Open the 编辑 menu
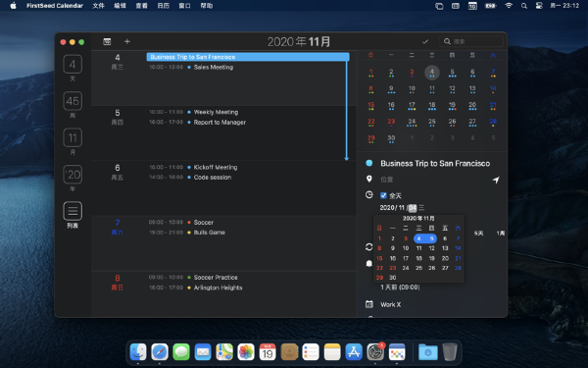 pyautogui.click(x=120, y=6)
